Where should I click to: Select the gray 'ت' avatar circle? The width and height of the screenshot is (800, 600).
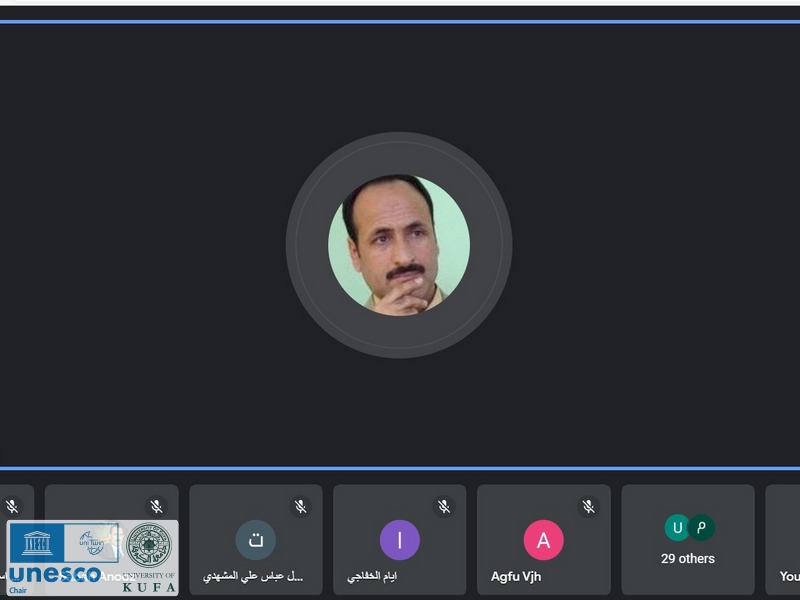[255, 541]
